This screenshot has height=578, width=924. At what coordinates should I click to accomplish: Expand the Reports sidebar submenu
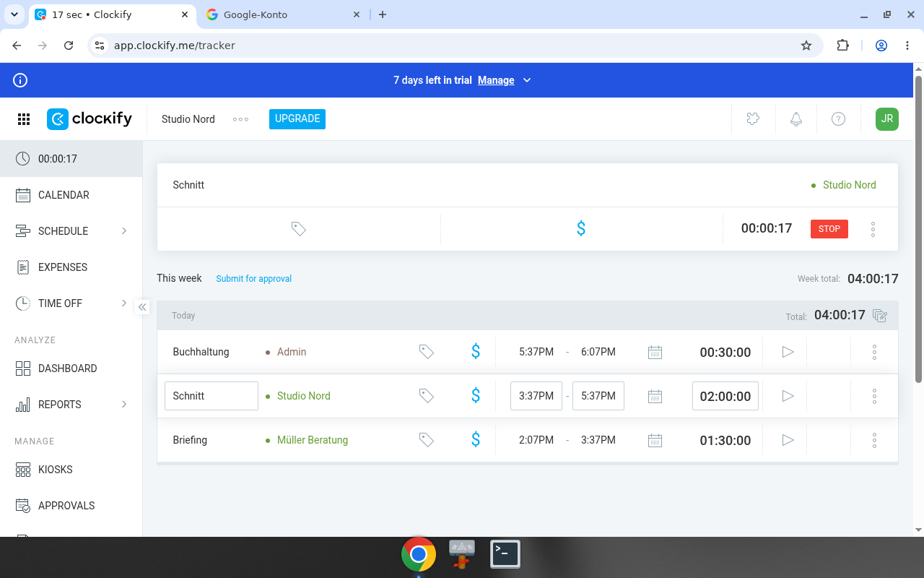tap(124, 405)
